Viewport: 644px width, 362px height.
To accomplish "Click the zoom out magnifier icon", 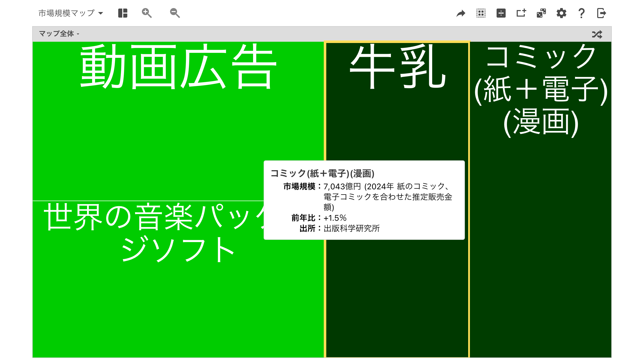I will [175, 13].
